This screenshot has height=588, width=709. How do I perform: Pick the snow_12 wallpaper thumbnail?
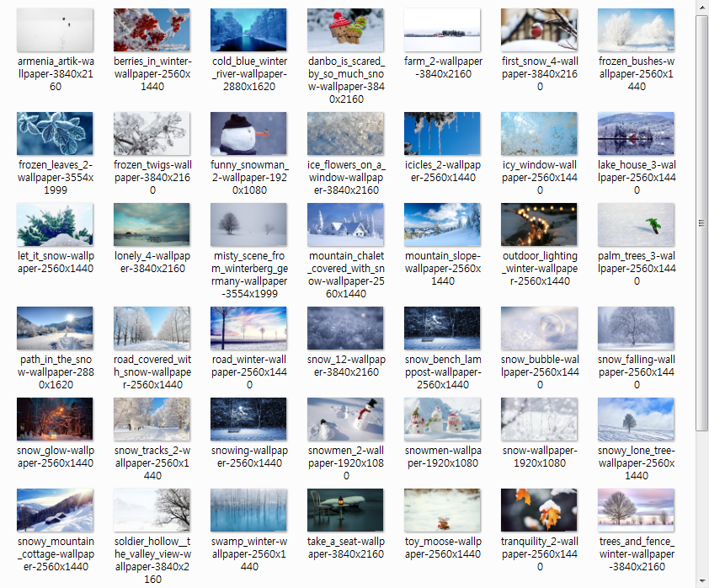pyautogui.click(x=345, y=329)
